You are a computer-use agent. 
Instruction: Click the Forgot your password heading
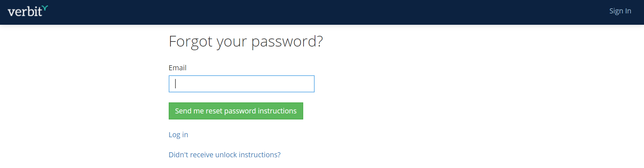pos(246,41)
